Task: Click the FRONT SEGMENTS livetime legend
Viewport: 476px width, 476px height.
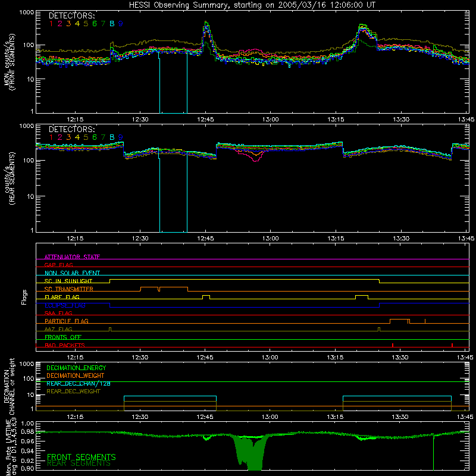Action: click(x=82, y=457)
